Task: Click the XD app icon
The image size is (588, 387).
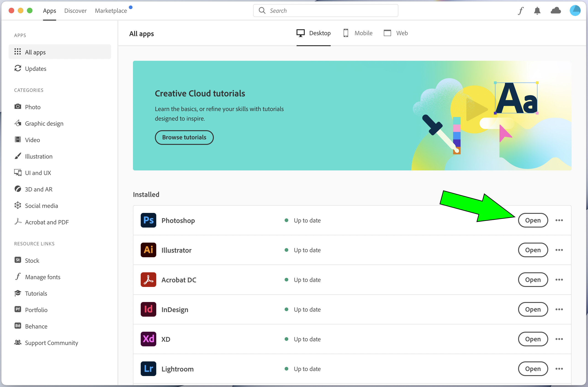Action: pos(148,339)
